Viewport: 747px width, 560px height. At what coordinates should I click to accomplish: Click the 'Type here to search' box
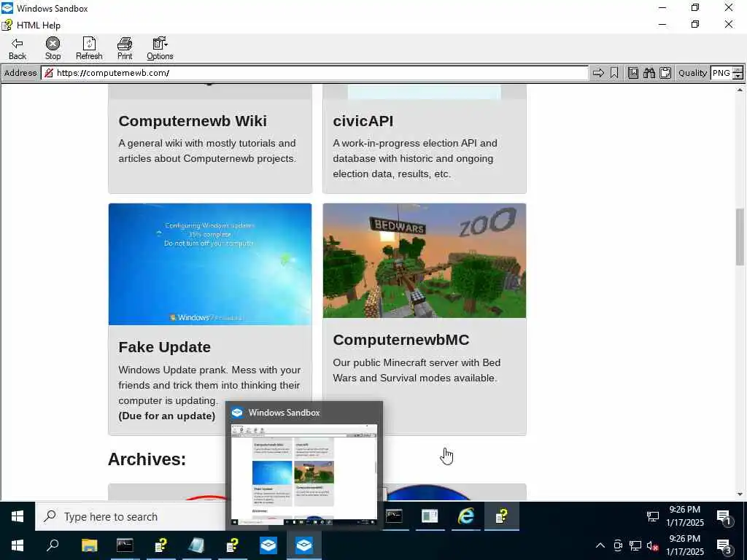click(x=130, y=516)
